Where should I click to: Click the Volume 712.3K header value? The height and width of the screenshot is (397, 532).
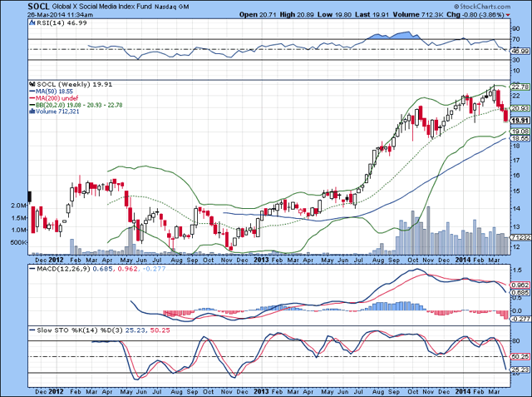[418, 15]
